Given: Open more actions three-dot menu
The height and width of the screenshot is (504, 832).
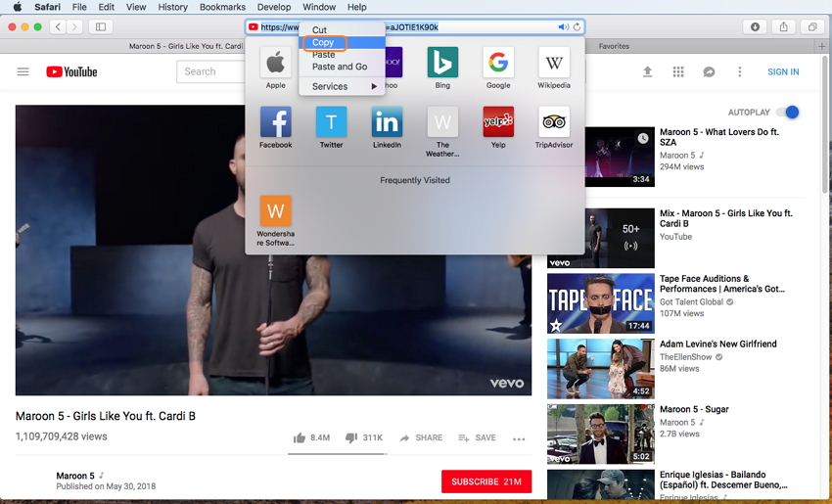Looking at the screenshot, I should 519,438.
